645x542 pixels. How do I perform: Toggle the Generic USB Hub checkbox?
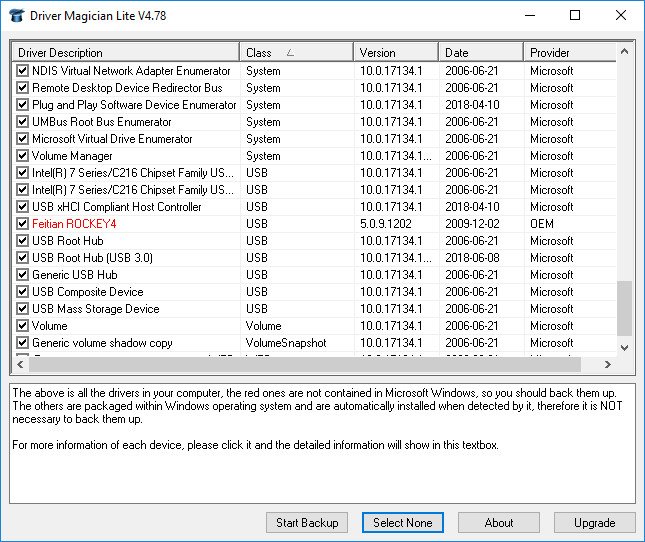[23, 275]
